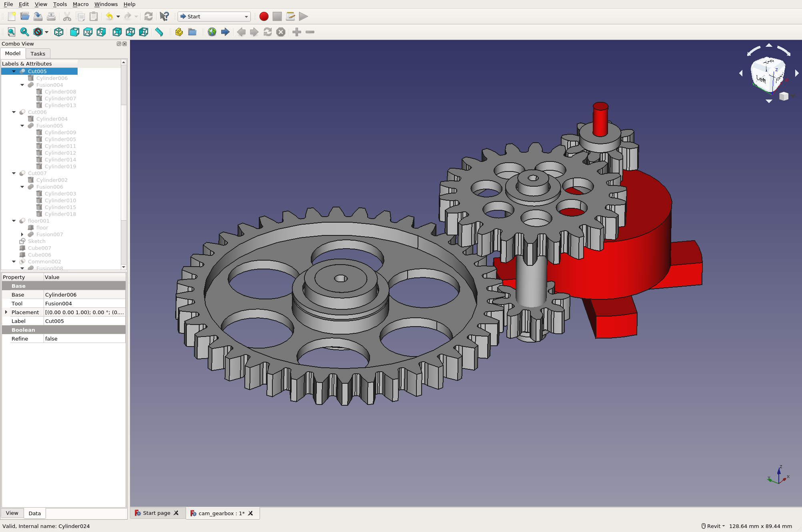Select Cylinder006 in the model tree
This screenshot has height=532, width=802.
(52, 78)
